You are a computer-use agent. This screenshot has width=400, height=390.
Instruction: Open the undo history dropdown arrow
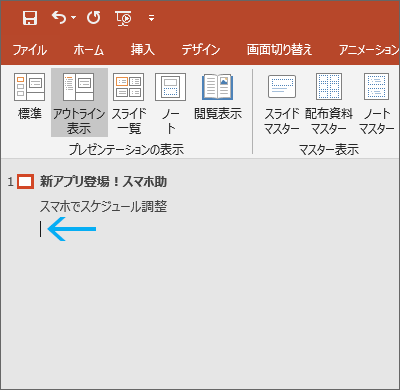click(74, 17)
